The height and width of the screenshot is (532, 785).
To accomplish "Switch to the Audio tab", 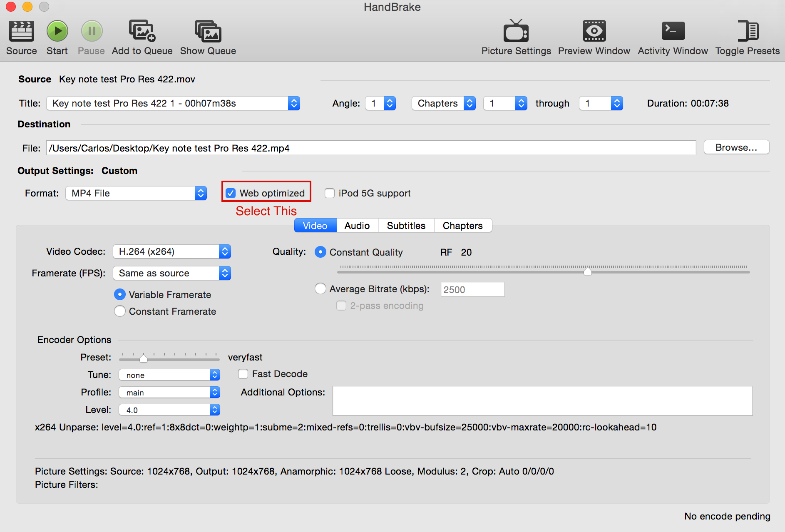I will [x=358, y=226].
